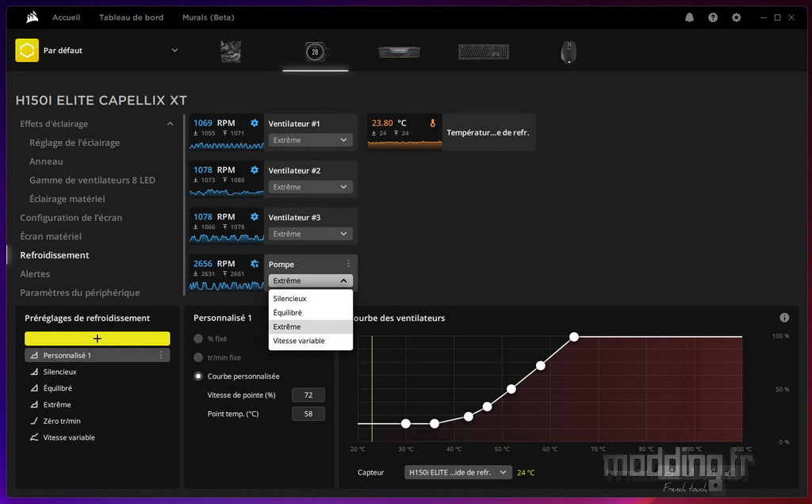This screenshot has height=504, width=812.
Task: Open the Pompe three-dot options menu
Action: (x=349, y=264)
